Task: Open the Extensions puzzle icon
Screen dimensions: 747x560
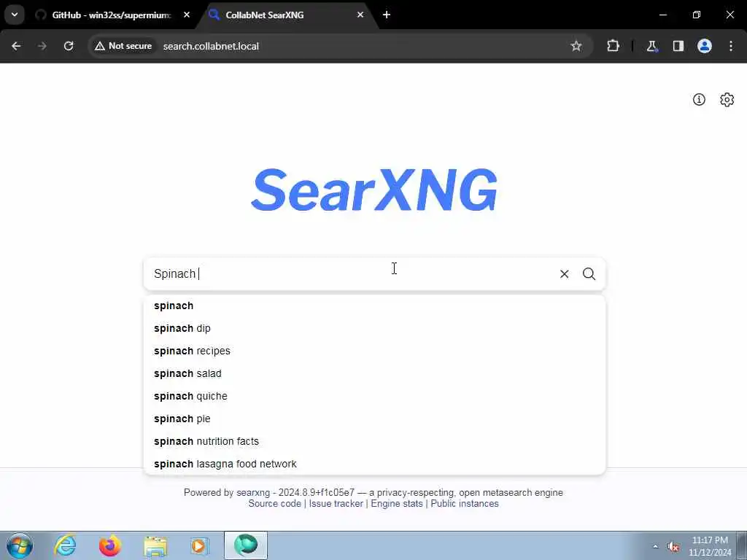Action: point(613,46)
